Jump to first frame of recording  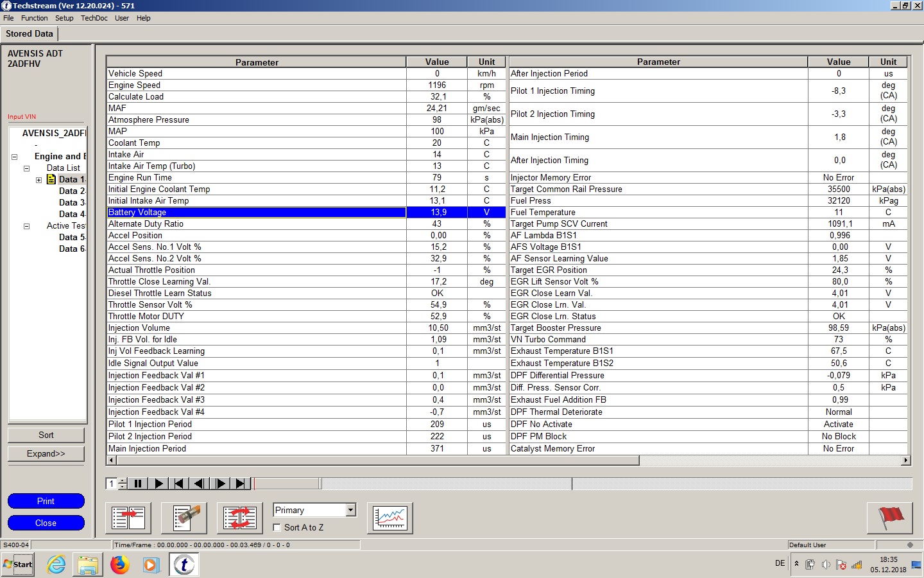[178, 484]
